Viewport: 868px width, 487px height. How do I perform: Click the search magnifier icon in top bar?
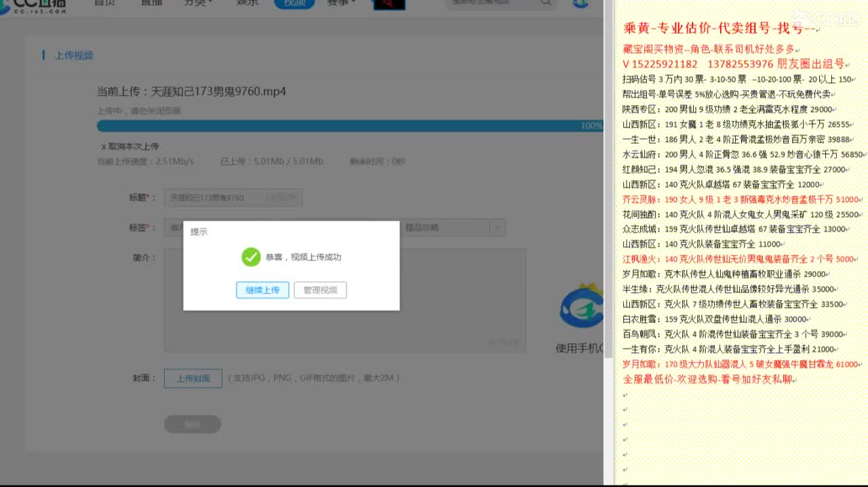click(x=546, y=3)
